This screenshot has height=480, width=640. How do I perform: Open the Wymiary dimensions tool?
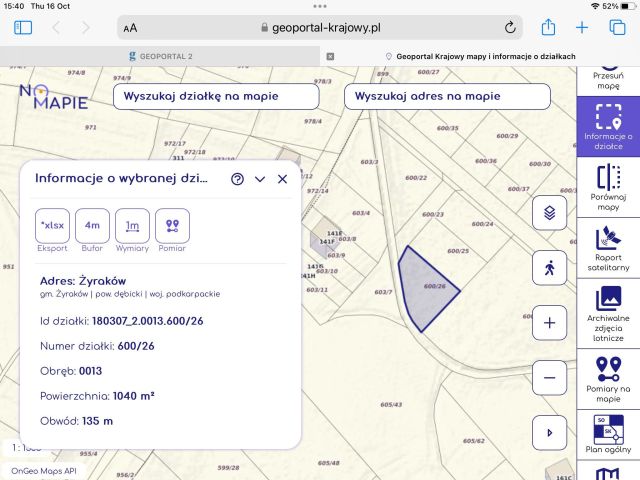(132, 225)
